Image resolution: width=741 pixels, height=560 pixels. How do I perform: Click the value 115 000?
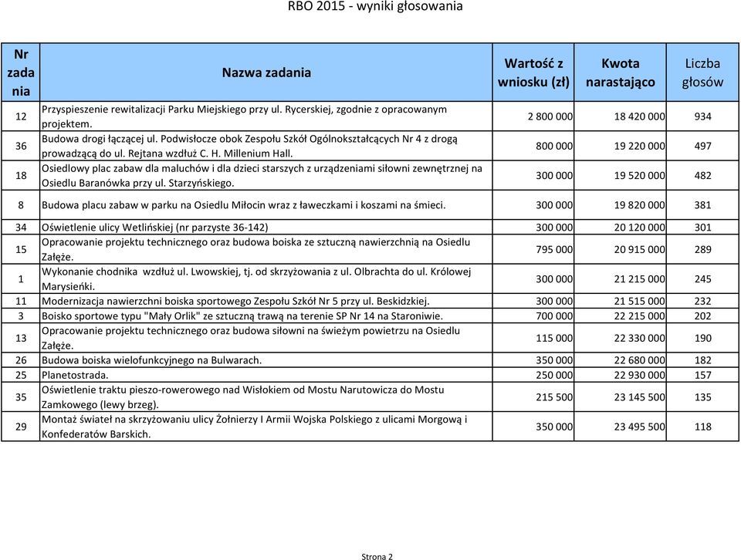pyautogui.click(x=554, y=338)
